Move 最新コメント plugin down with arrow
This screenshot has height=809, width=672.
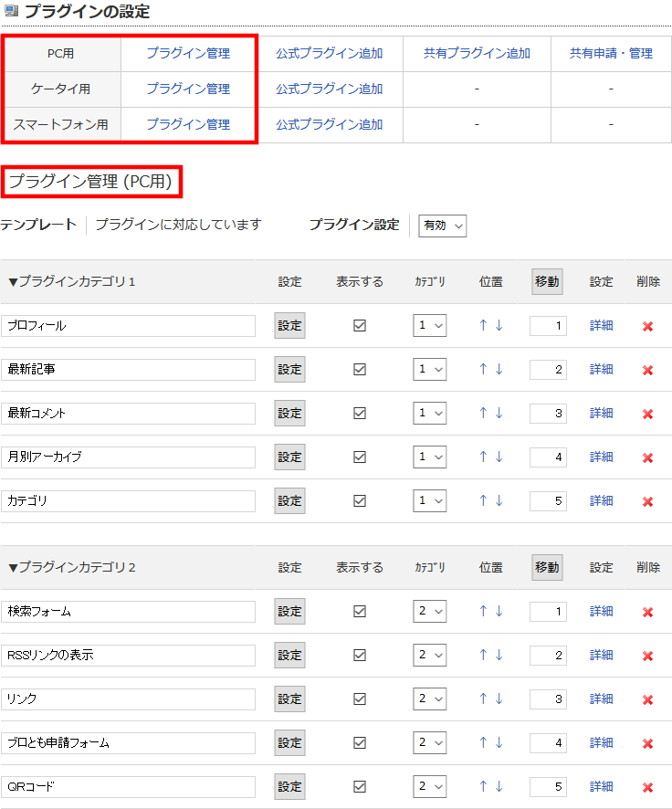point(499,413)
